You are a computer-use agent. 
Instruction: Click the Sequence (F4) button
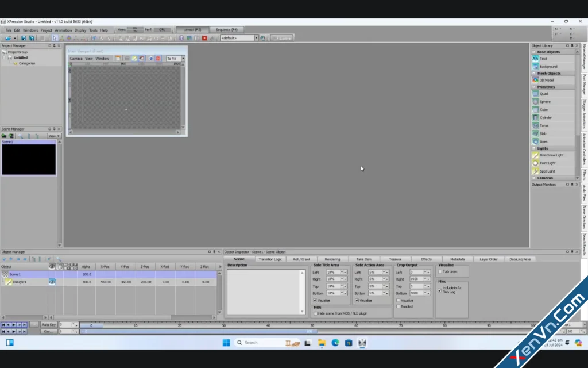click(226, 30)
